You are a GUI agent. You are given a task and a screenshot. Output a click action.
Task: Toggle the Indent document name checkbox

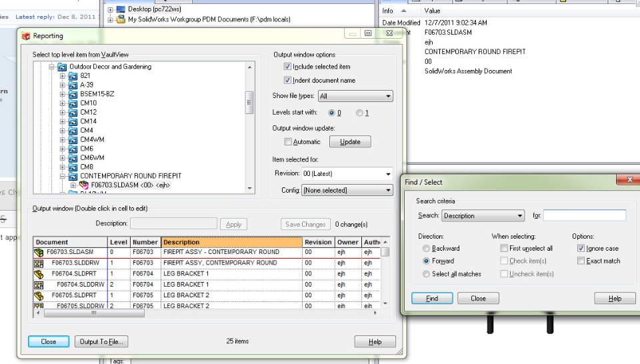click(287, 80)
